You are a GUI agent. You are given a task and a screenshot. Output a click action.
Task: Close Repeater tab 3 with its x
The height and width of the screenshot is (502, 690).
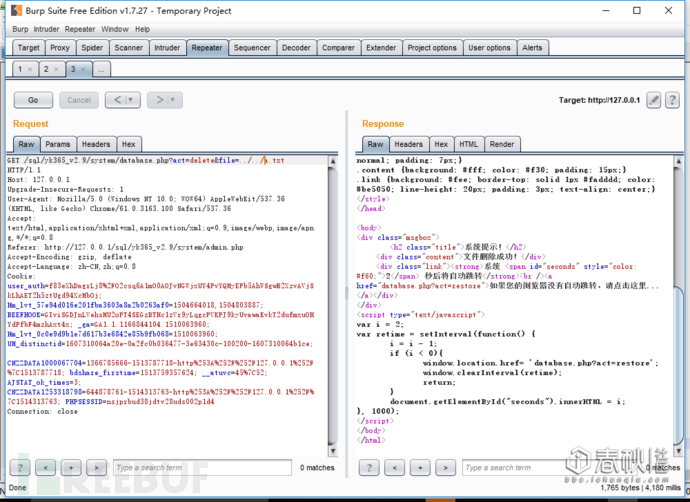coord(83,70)
